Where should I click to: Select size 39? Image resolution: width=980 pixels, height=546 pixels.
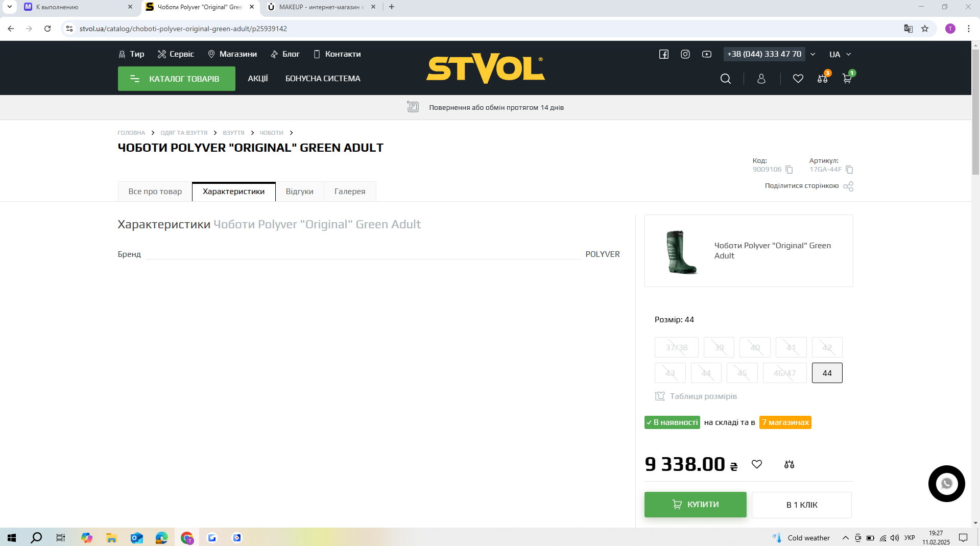(719, 347)
